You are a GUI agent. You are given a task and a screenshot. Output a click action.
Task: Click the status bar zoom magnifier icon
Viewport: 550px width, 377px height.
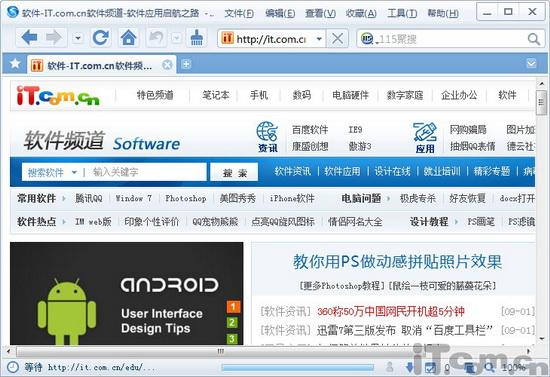[x=489, y=367]
